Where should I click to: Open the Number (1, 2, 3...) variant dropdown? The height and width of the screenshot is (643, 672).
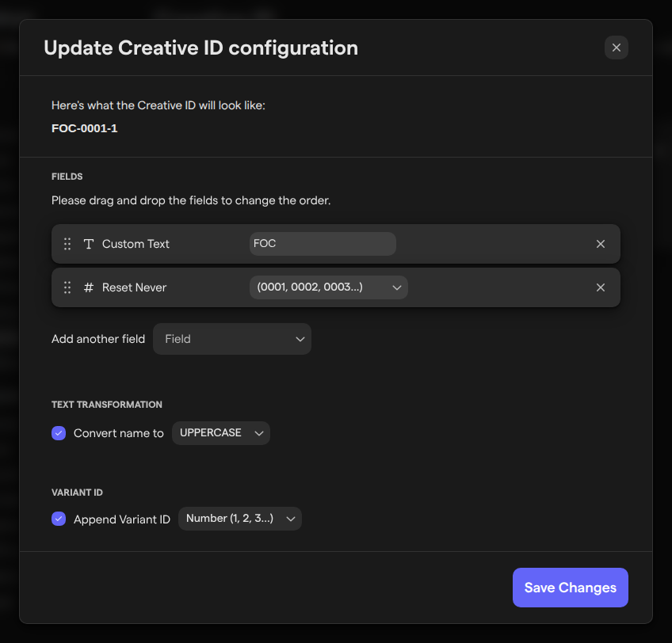[240, 519]
